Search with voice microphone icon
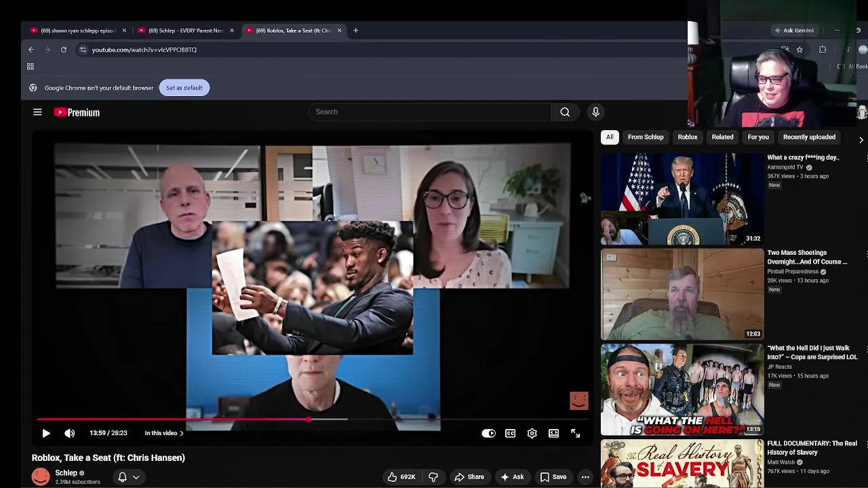 click(x=595, y=112)
